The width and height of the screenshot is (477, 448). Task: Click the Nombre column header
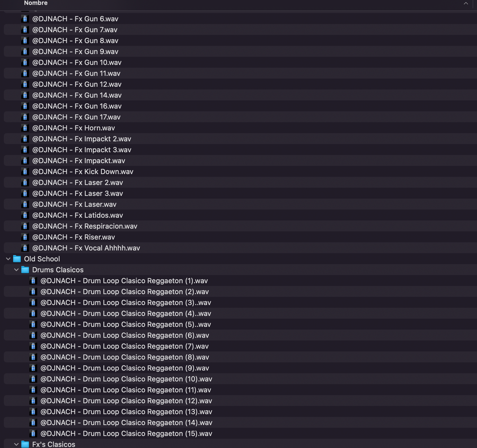click(36, 3)
